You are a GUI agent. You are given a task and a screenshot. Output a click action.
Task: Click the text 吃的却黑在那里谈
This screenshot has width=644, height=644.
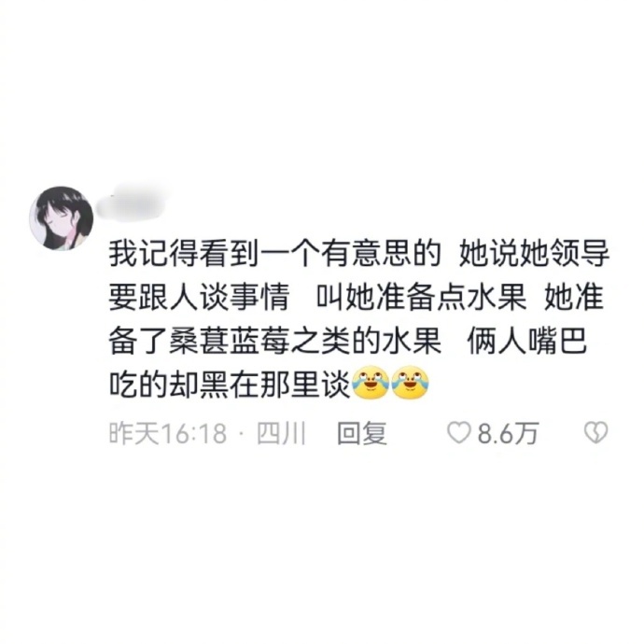(230, 384)
